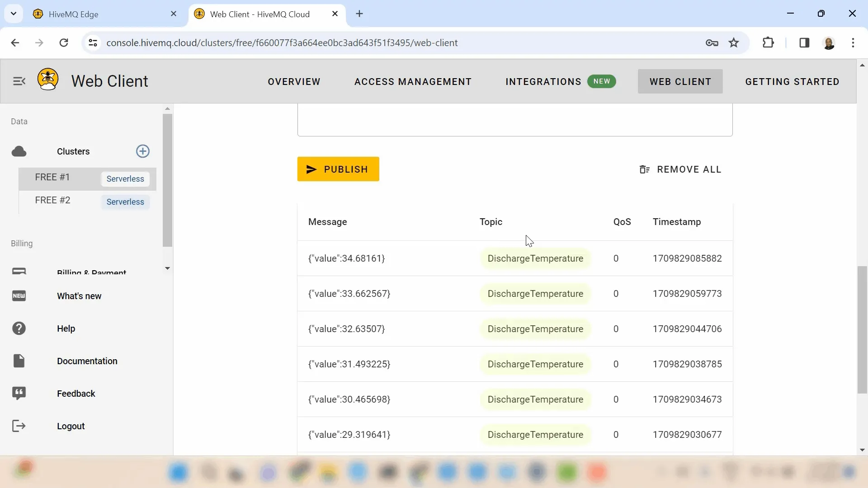This screenshot has height=488, width=868.
Task: Click the Message column header
Action: tap(327, 222)
